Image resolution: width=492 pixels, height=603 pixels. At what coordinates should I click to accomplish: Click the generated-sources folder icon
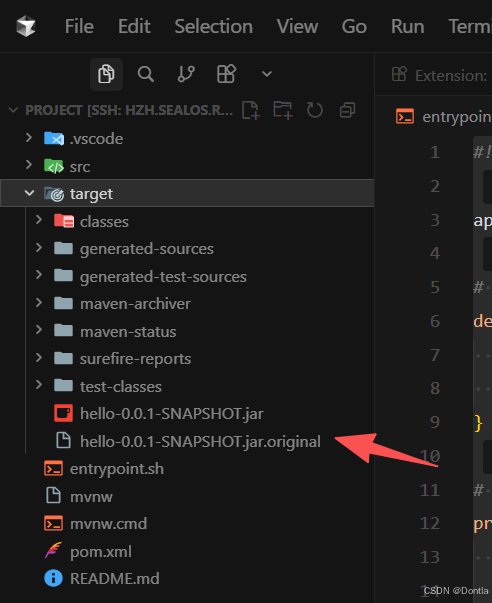pyautogui.click(x=63, y=248)
